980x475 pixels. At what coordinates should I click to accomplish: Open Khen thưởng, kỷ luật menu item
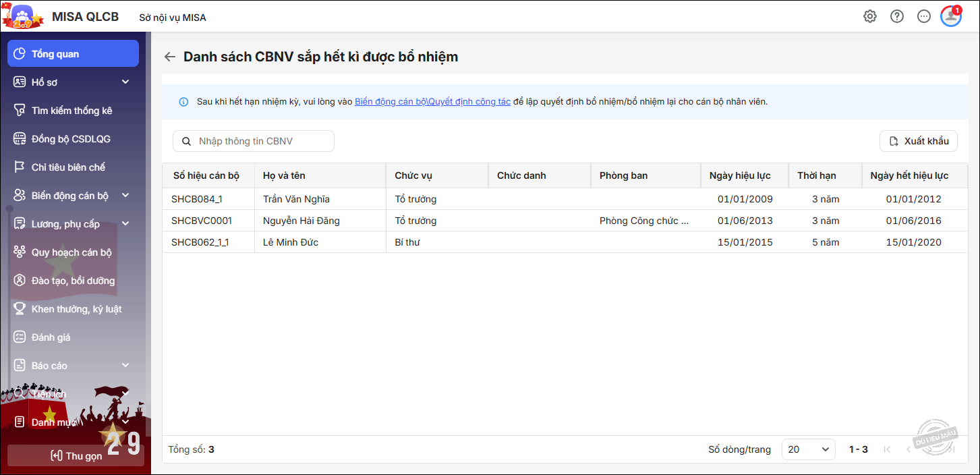coord(76,309)
